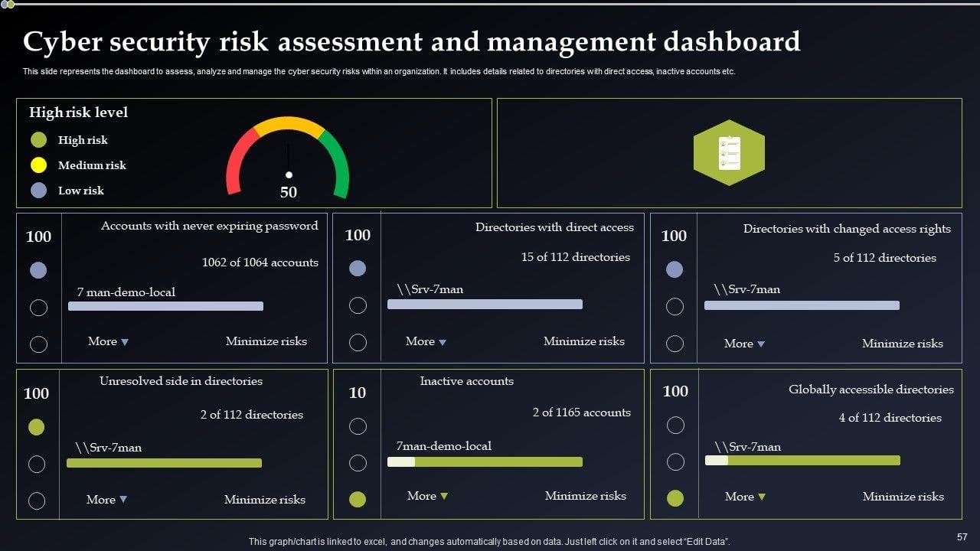The image size is (980, 551).
Task: Click 'Inactive accounts' card title
Action: pos(467,381)
